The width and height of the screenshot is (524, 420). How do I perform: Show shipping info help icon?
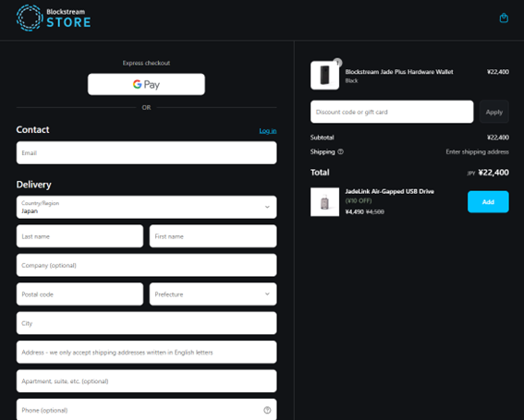click(x=340, y=152)
